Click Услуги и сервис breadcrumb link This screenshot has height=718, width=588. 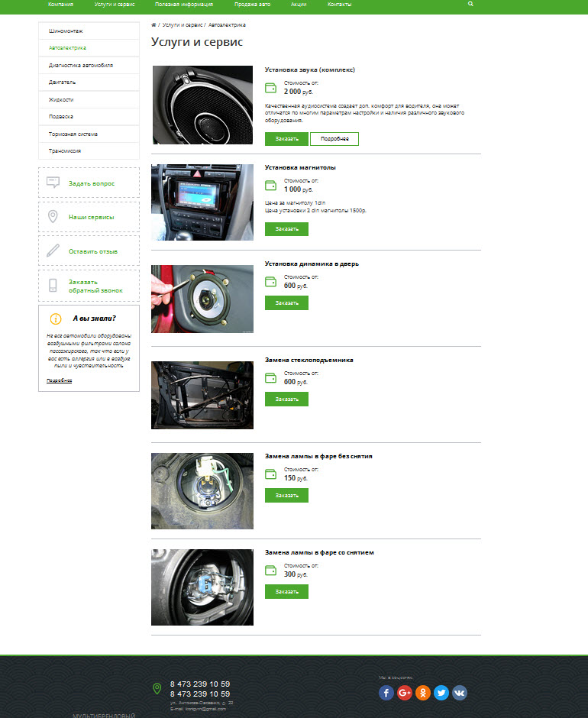[183, 24]
